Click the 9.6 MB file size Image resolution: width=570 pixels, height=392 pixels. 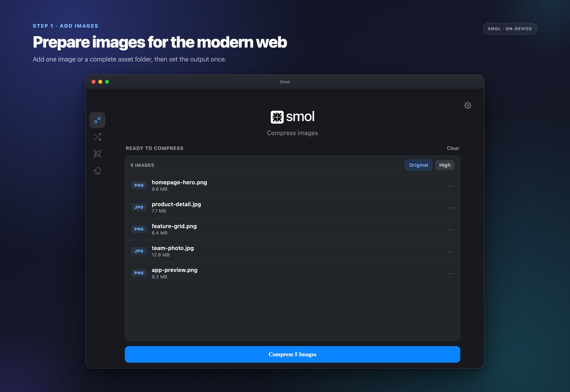160,189
